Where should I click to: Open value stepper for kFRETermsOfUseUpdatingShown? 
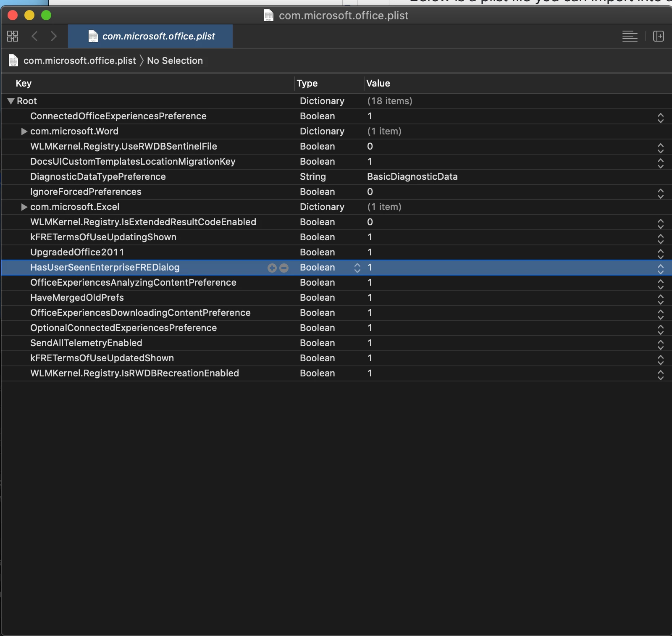(x=661, y=239)
